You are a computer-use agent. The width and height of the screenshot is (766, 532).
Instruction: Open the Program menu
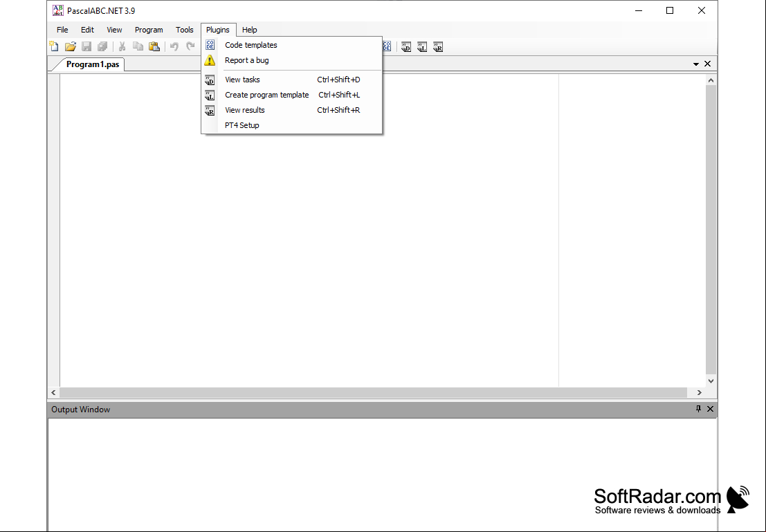coord(149,30)
